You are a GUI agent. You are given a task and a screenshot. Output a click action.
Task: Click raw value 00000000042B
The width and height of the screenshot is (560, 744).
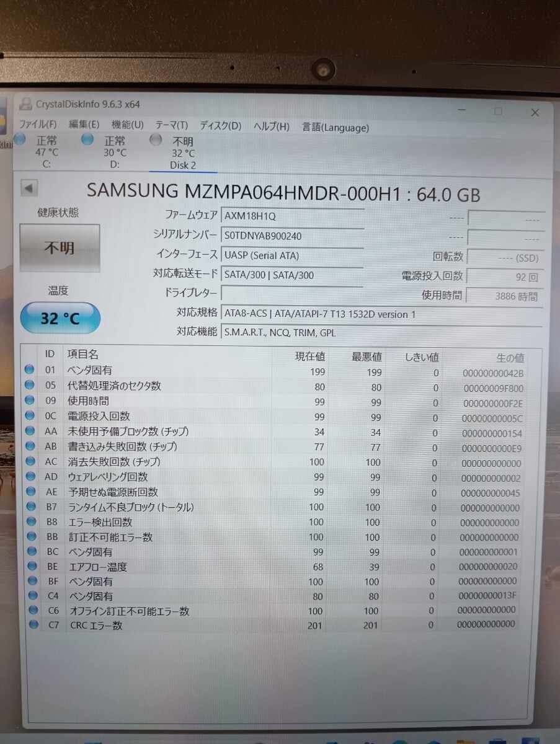pyautogui.click(x=493, y=373)
